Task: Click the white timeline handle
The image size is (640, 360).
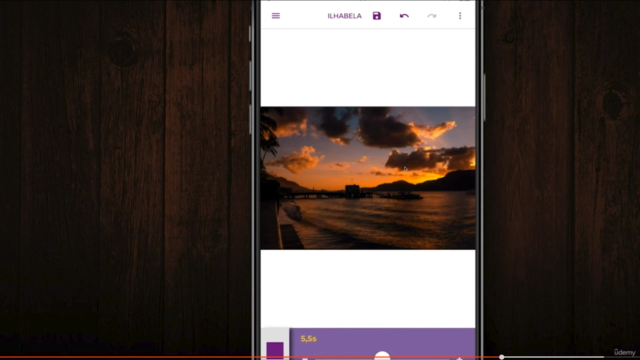Action: (382, 356)
